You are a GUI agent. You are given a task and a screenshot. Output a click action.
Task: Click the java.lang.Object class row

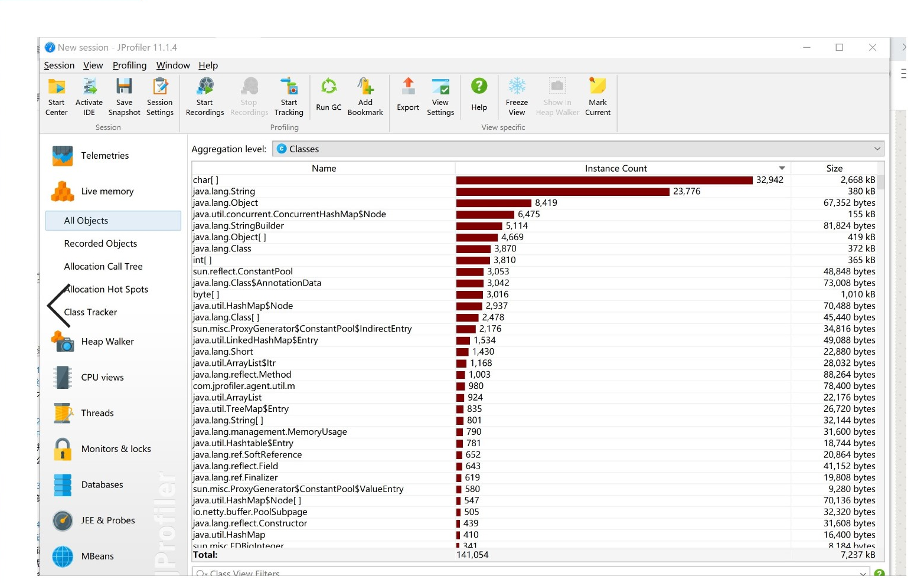(534, 203)
